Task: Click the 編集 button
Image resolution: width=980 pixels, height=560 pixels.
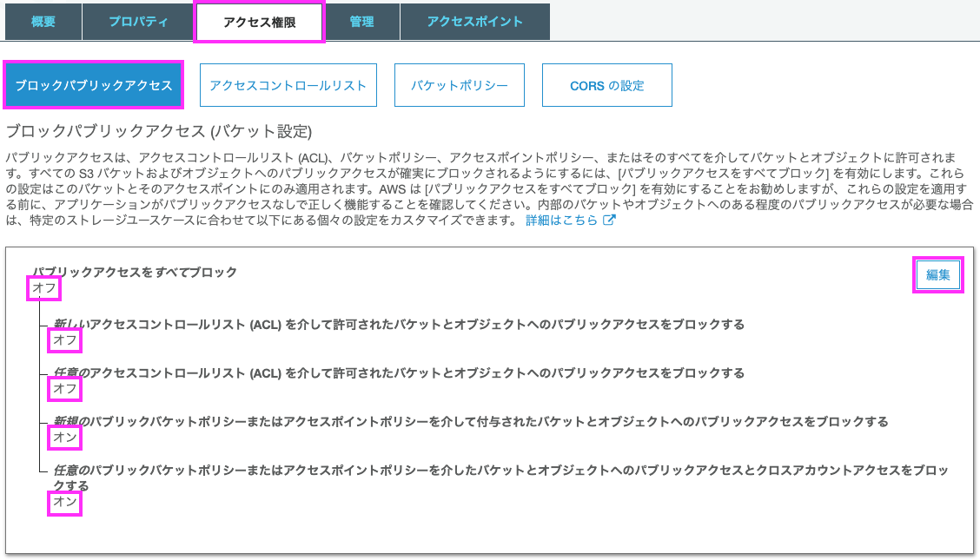Action: pos(937,273)
